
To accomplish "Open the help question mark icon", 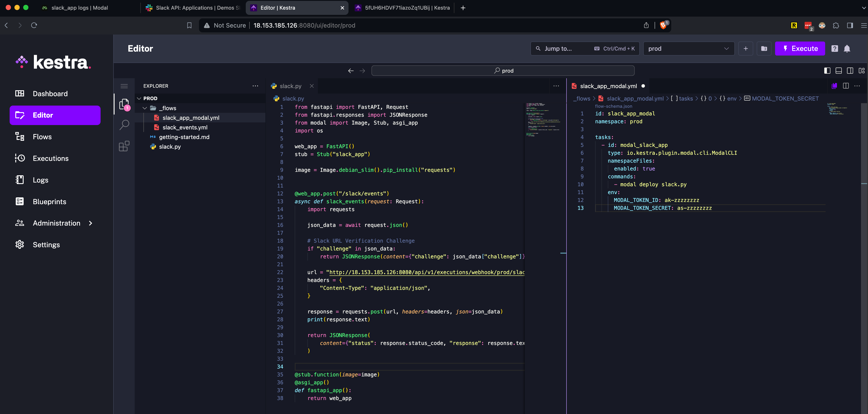I will [x=834, y=49].
